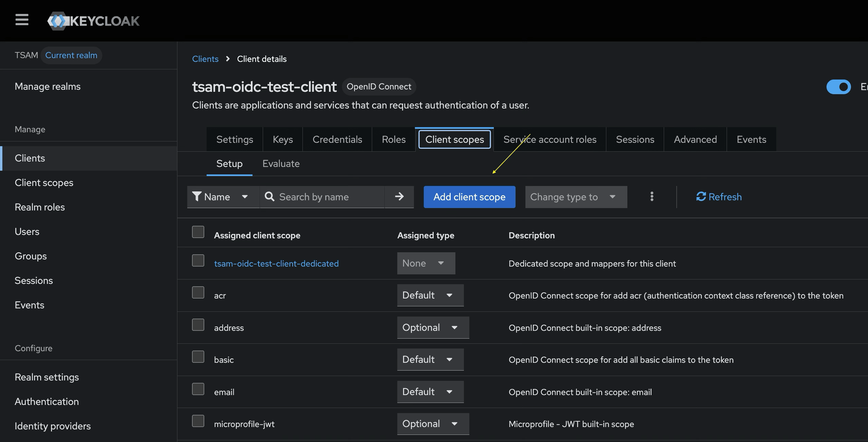This screenshot has height=442, width=868.
Task: Select the Setup sub-tab
Action: point(229,164)
